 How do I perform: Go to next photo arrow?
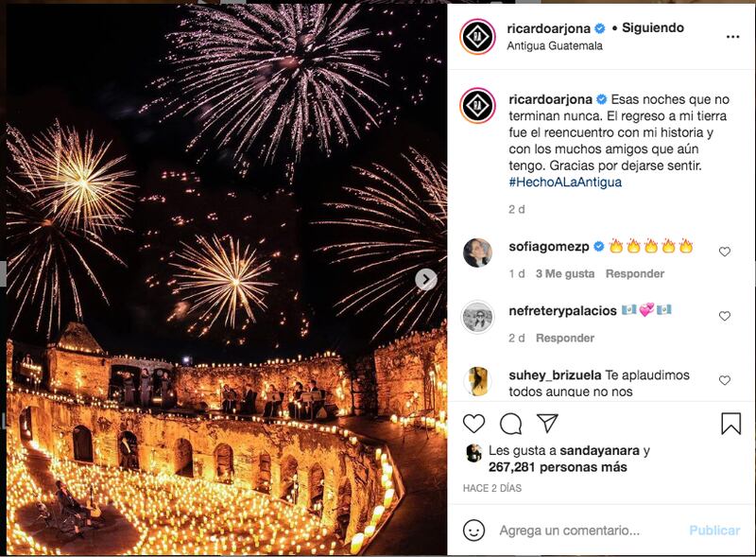[x=426, y=279]
